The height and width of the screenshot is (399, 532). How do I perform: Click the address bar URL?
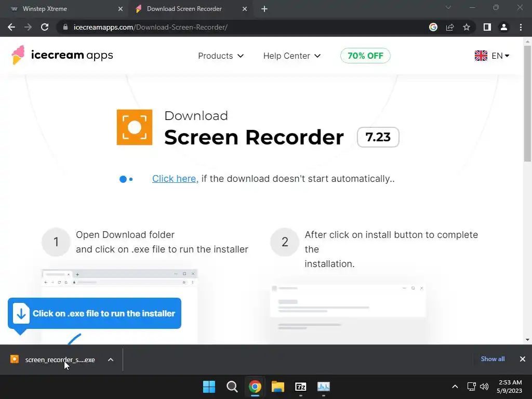pyautogui.click(x=151, y=27)
